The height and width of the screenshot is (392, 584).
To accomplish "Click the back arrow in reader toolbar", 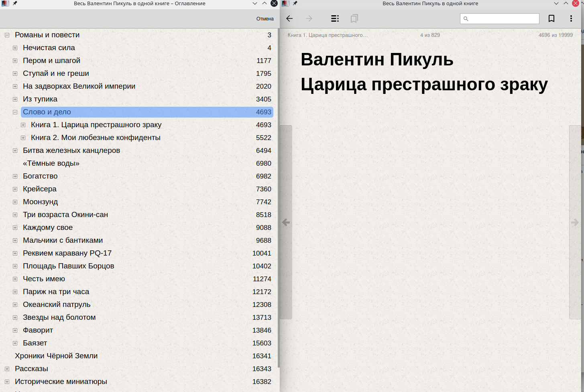I will (x=289, y=18).
